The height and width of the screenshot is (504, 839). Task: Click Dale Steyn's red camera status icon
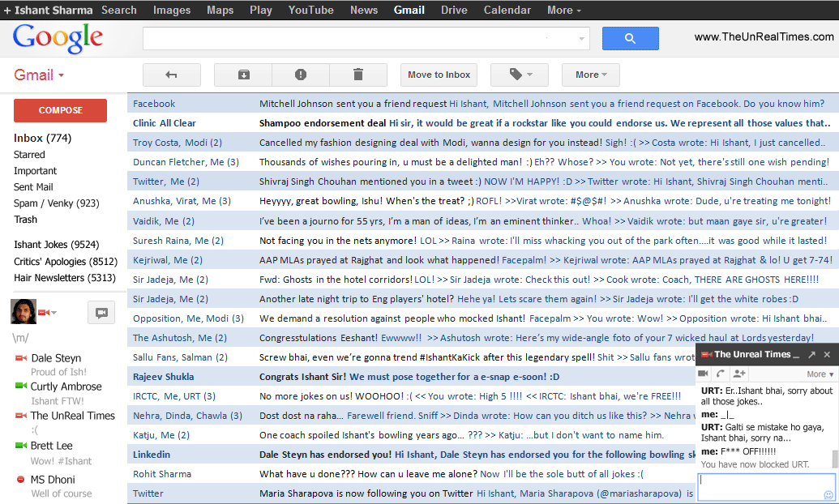(x=21, y=357)
